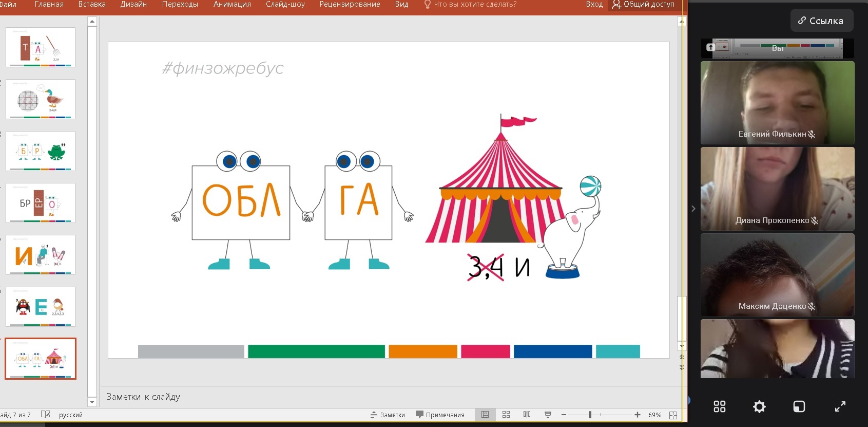
Task: Select Диана Прокопенко video tile
Action: [777, 189]
